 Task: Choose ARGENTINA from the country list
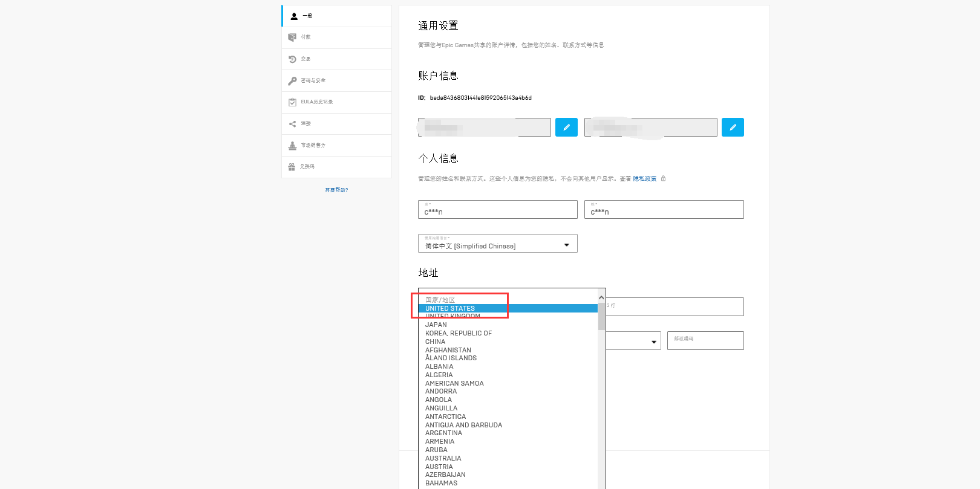tap(508, 433)
